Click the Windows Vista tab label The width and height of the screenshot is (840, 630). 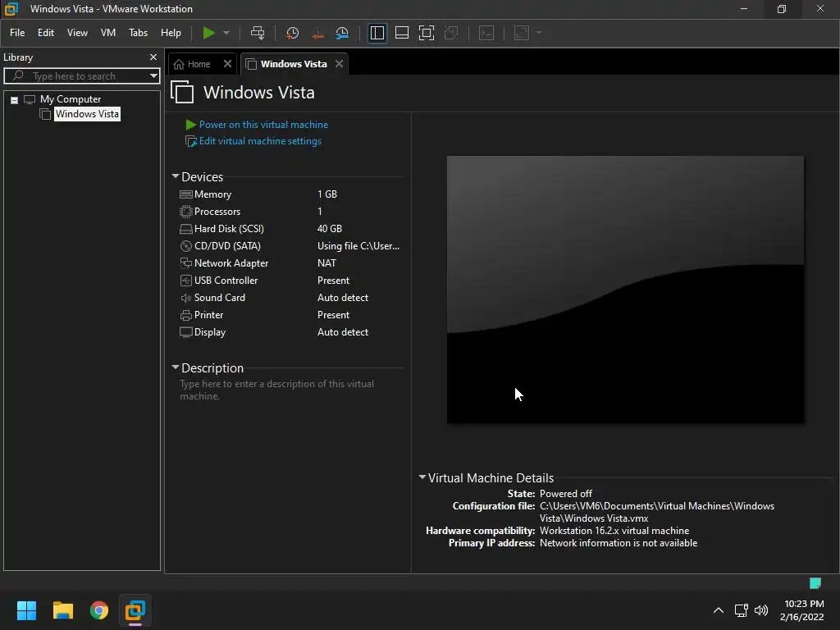pos(294,64)
